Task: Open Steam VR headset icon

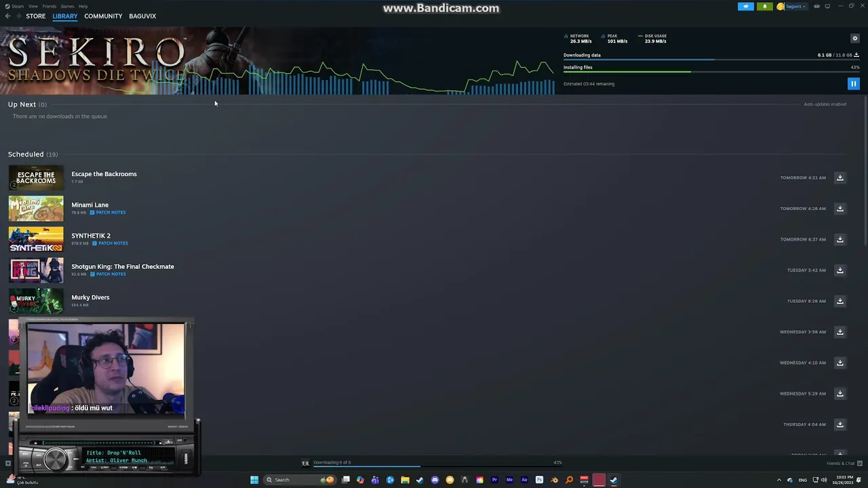Action: coord(816,6)
